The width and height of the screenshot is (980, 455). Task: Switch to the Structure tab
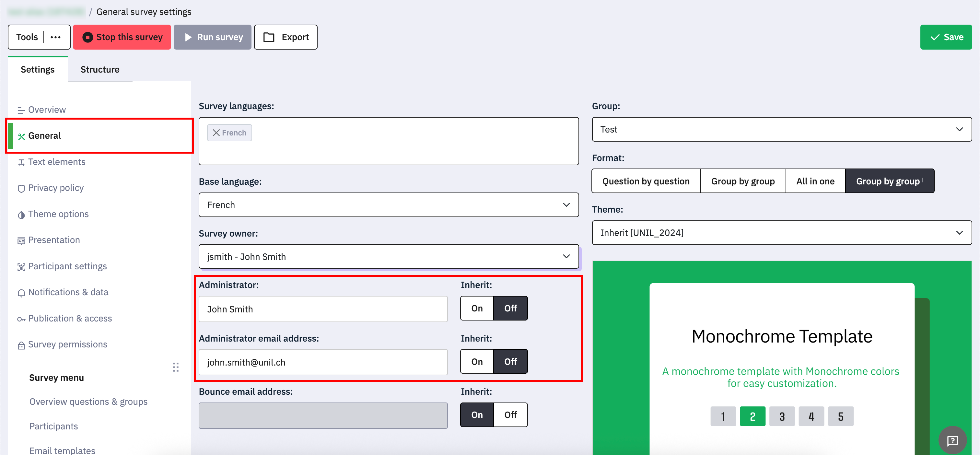tap(100, 70)
